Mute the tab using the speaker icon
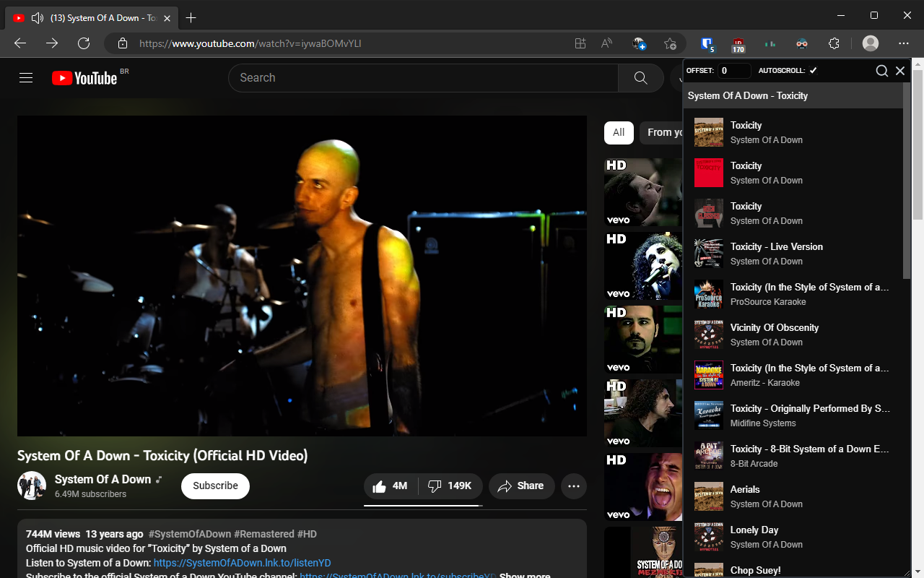Image resolution: width=924 pixels, height=578 pixels. click(38, 18)
